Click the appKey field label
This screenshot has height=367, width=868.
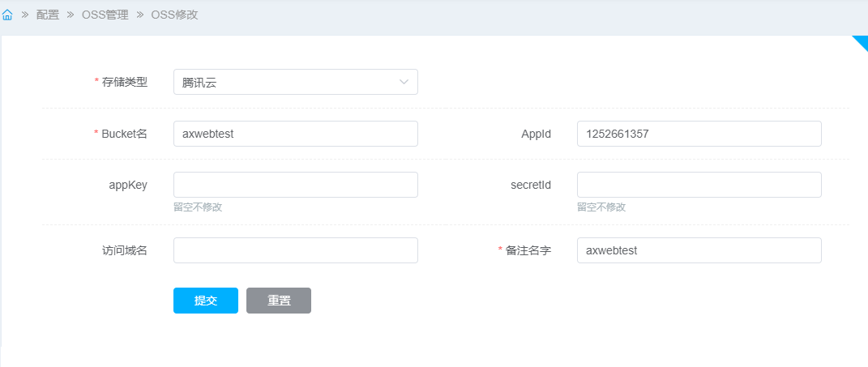[128, 185]
